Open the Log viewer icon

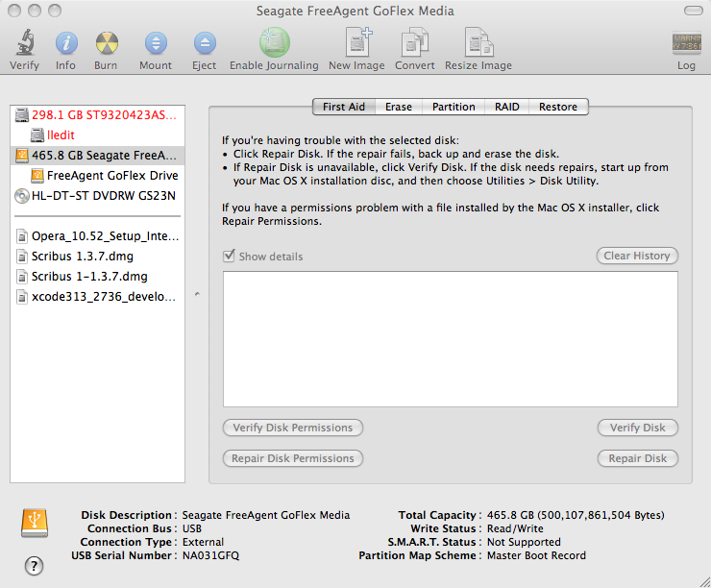click(x=687, y=43)
